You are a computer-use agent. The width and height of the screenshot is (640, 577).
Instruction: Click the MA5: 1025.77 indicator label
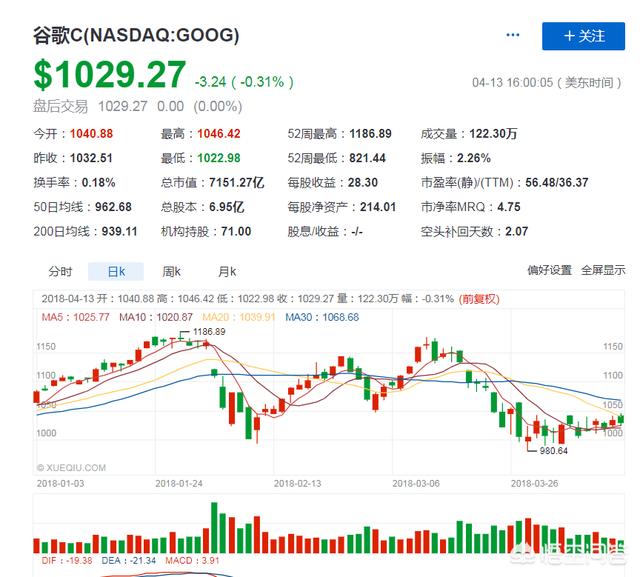76,317
